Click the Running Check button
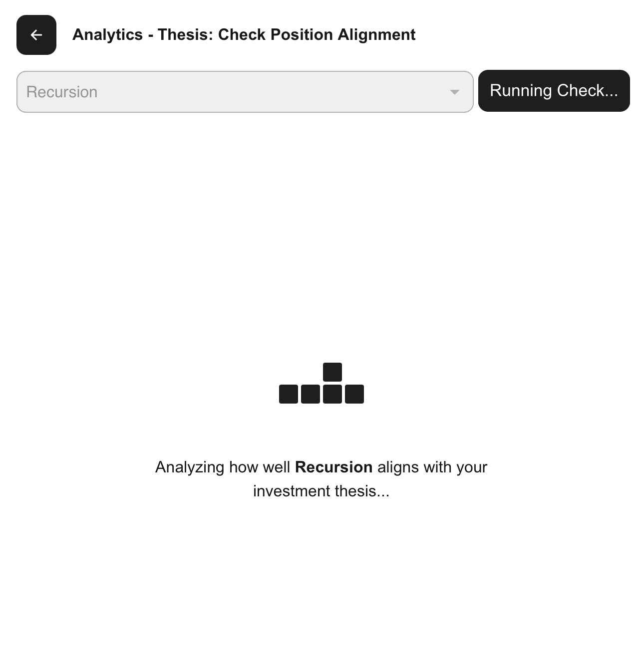The width and height of the screenshot is (644, 652). click(x=554, y=91)
